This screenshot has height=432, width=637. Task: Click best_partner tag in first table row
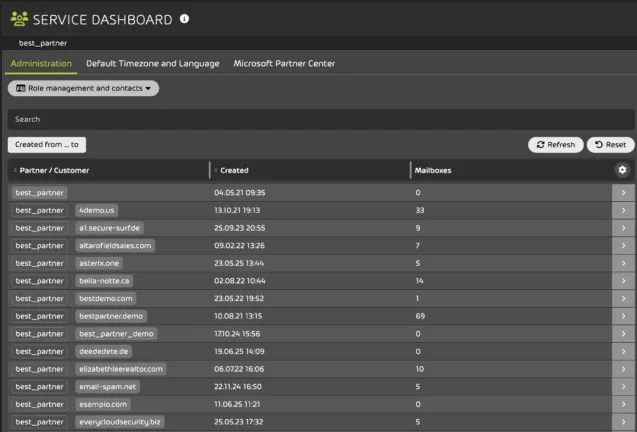pyautogui.click(x=39, y=193)
